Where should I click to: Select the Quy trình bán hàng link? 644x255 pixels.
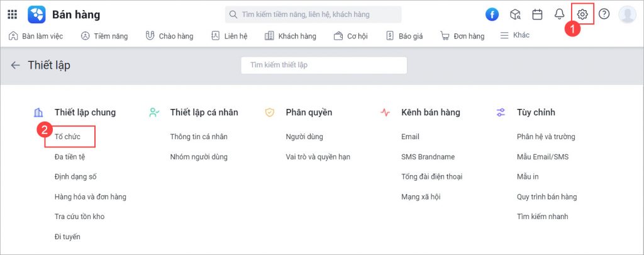coord(547,196)
